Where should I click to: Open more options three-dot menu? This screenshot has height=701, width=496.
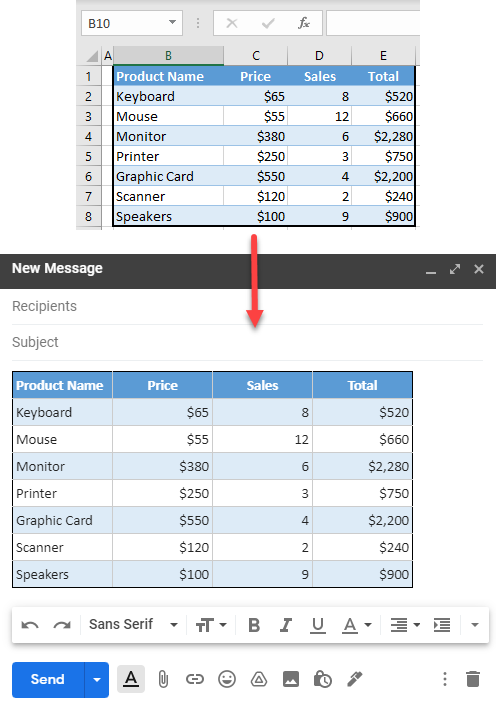[445, 680]
